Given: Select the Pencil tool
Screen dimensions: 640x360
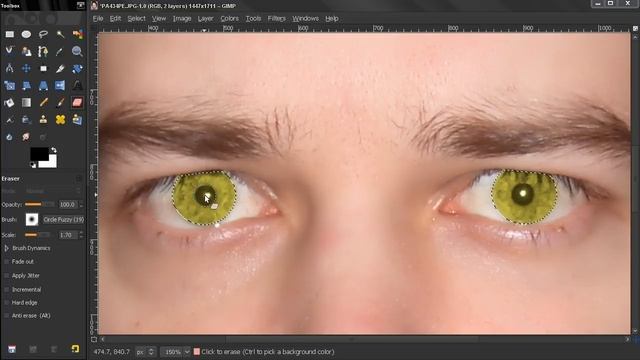Looking at the screenshot, I should tap(43, 102).
